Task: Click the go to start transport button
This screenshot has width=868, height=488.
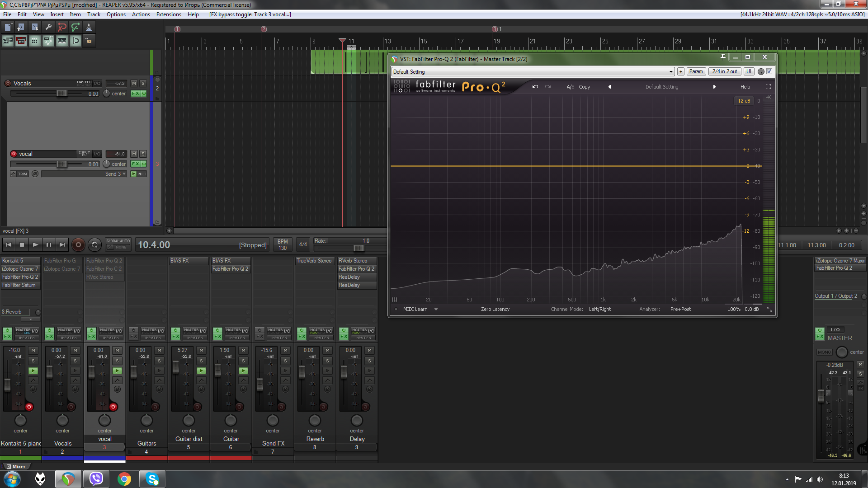Action: coord(9,245)
